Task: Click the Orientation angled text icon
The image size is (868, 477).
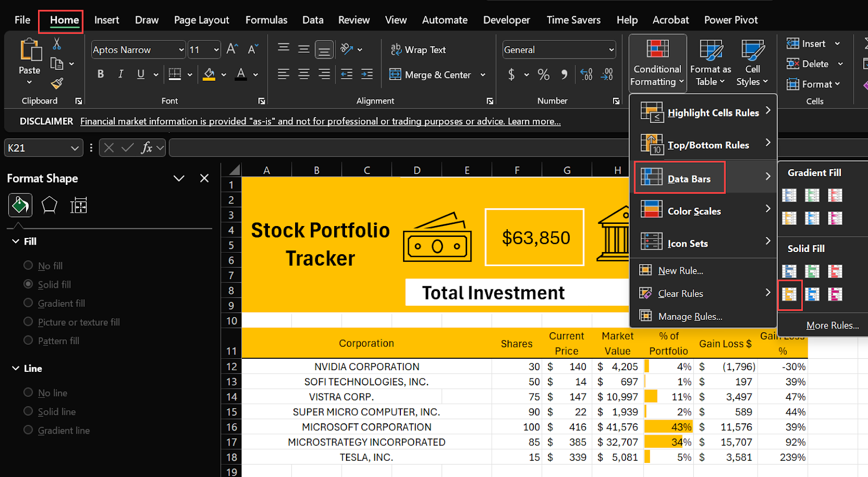Action: (347, 49)
